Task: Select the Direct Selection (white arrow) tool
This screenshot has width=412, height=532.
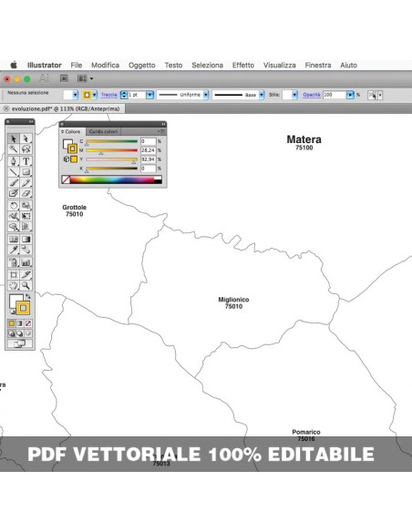Action: pos(26,138)
